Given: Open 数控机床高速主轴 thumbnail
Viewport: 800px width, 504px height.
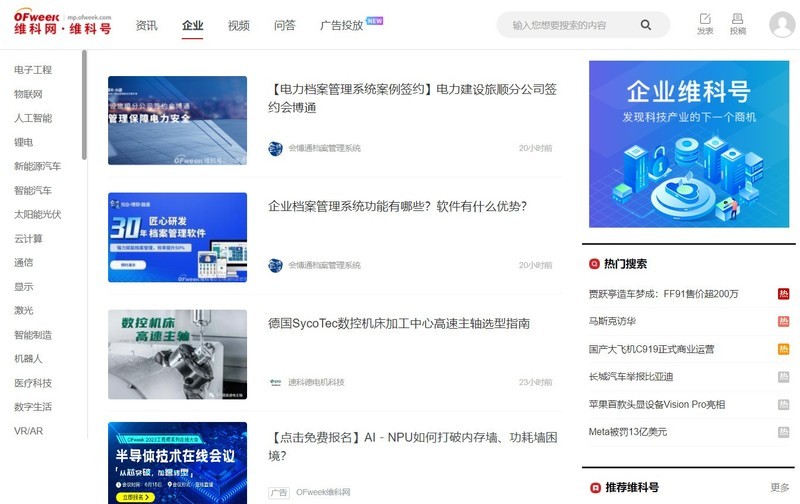Looking at the screenshot, I should pyautogui.click(x=178, y=355).
